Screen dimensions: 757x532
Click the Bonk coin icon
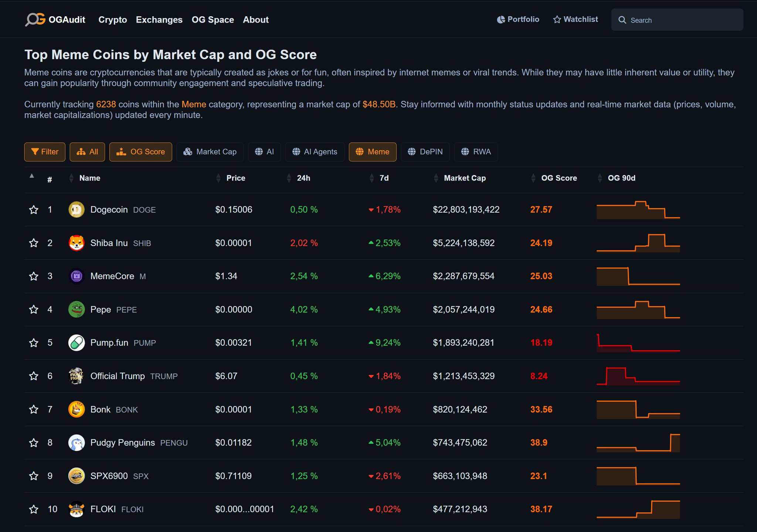click(x=77, y=409)
